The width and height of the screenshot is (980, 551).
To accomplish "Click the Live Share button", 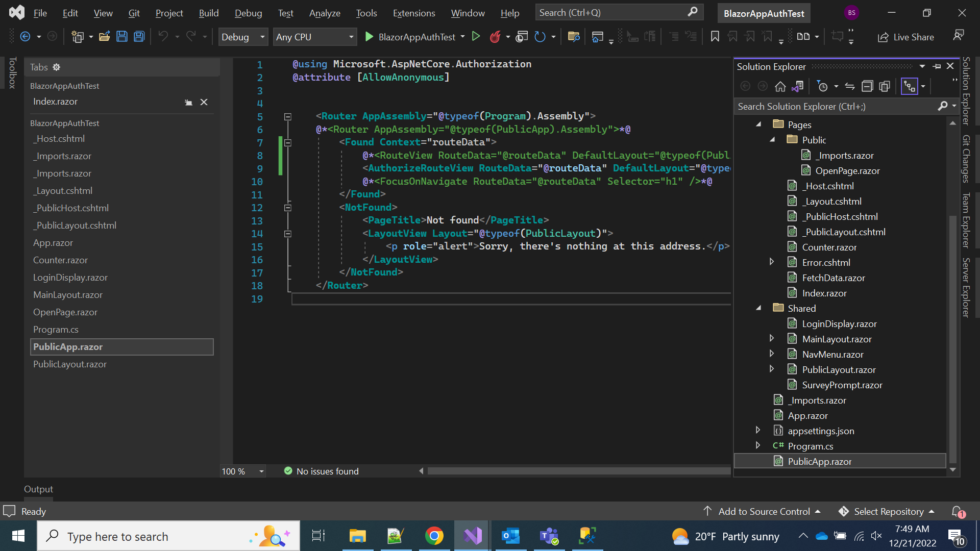I will pyautogui.click(x=906, y=37).
